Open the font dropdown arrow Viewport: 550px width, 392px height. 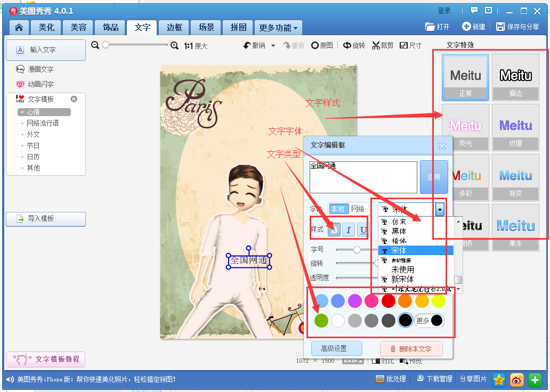point(440,209)
